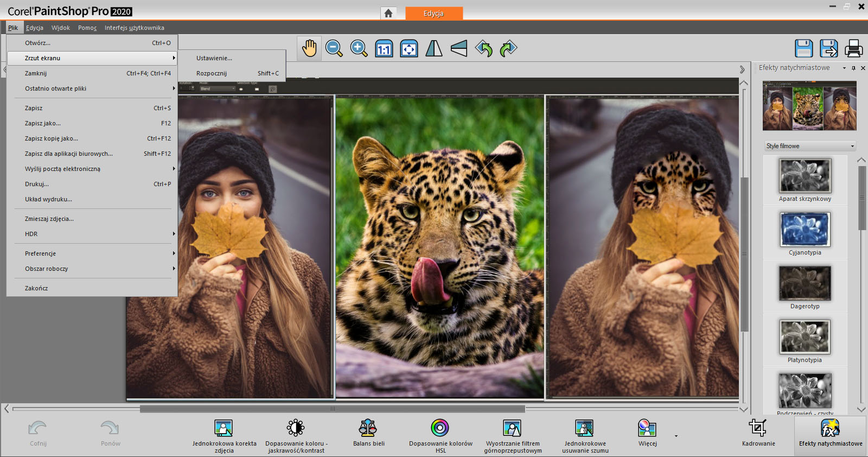This screenshot has height=457, width=868.
Task: Click the Ponów redo icon
Action: point(110,433)
